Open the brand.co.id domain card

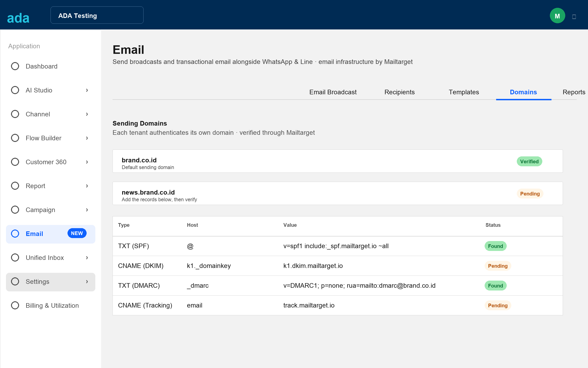tap(337, 161)
